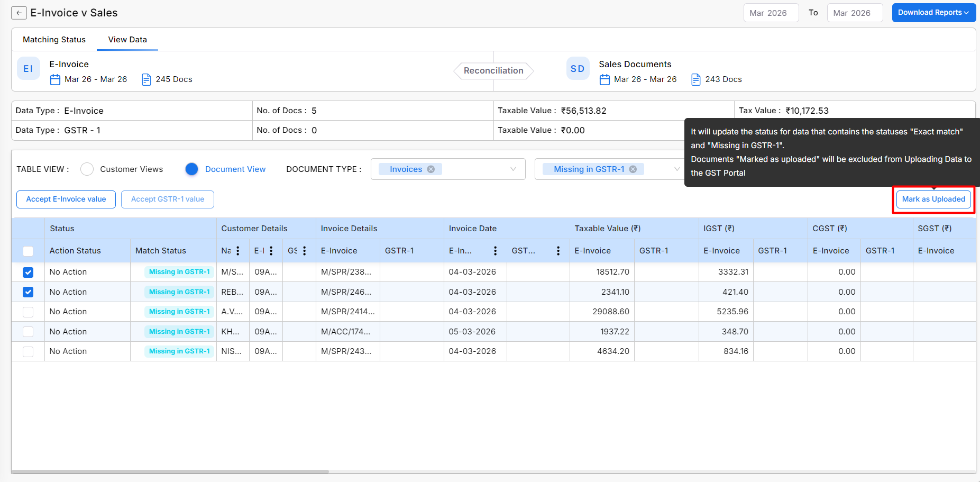Remove the Invoices filter chip

[x=431, y=169]
